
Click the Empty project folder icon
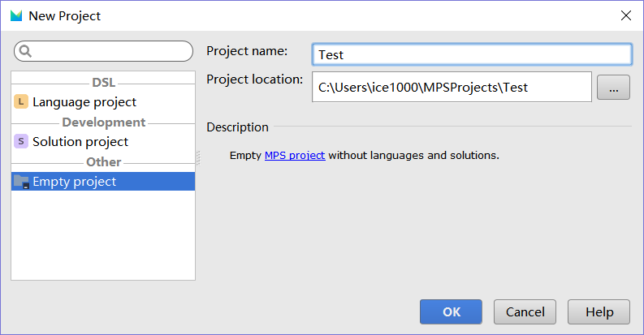point(22,182)
